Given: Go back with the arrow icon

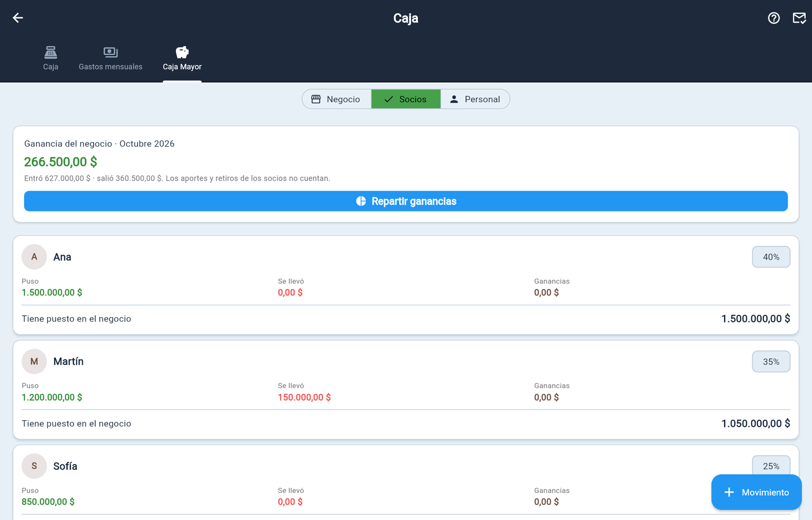Looking at the screenshot, I should [18, 18].
